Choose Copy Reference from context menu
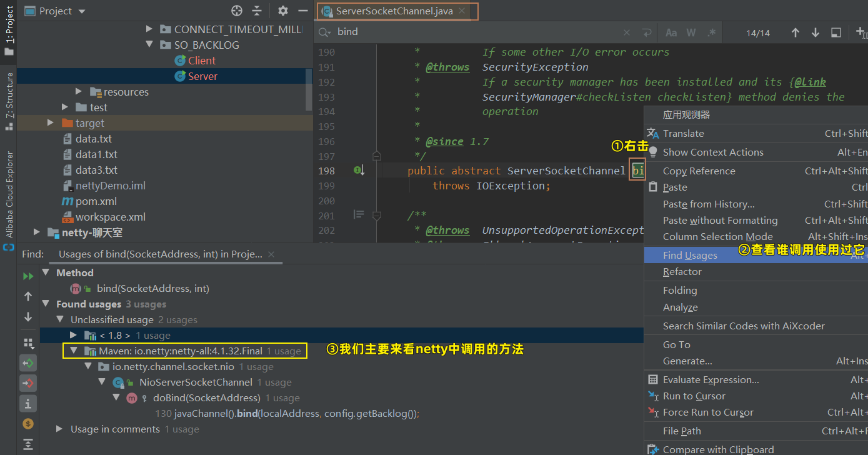 756,171
